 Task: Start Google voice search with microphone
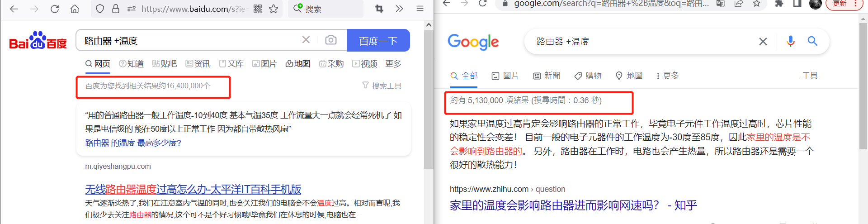pyautogui.click(x=791, y=41)
